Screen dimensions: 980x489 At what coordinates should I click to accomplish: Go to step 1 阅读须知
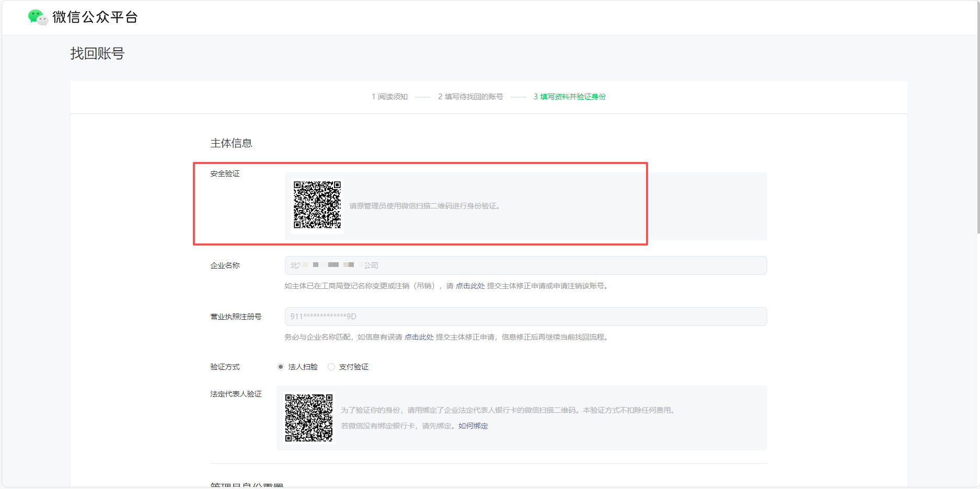pos(390,97)
